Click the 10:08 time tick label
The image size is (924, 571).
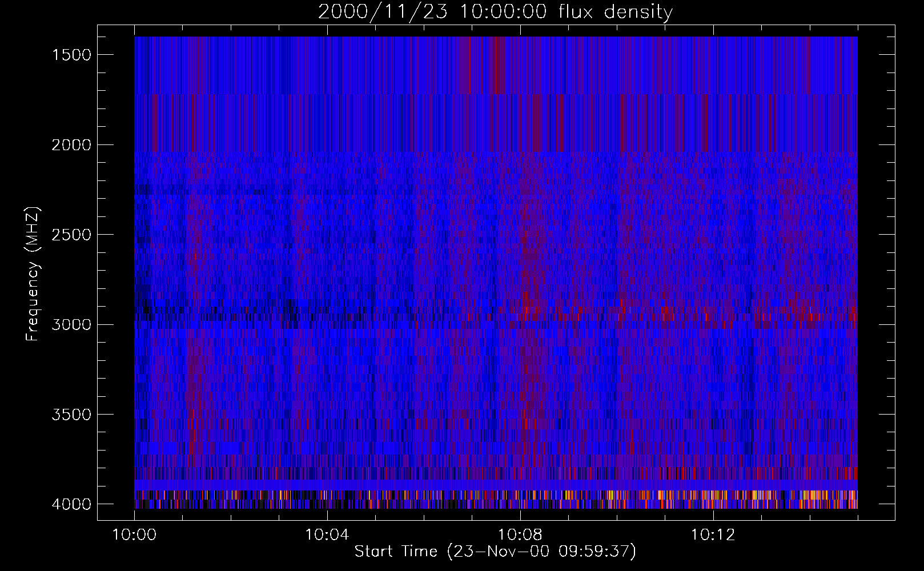click(520, 535)
